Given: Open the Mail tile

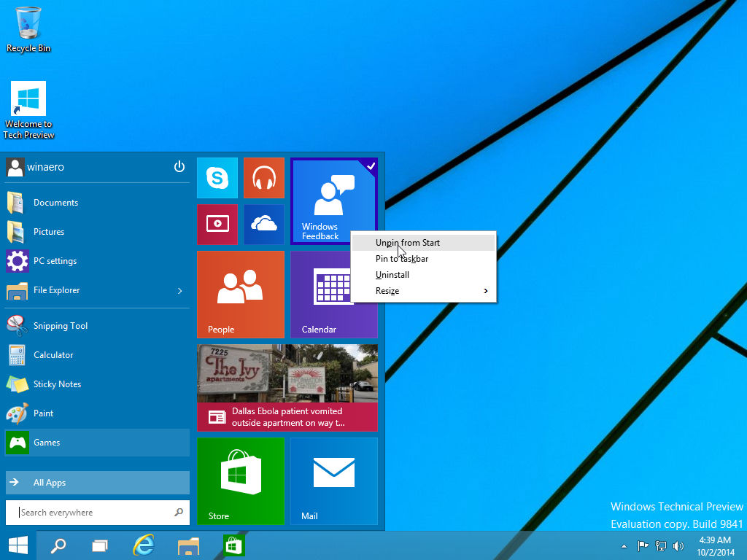Looking at the screenshot, I should (333, 481).
